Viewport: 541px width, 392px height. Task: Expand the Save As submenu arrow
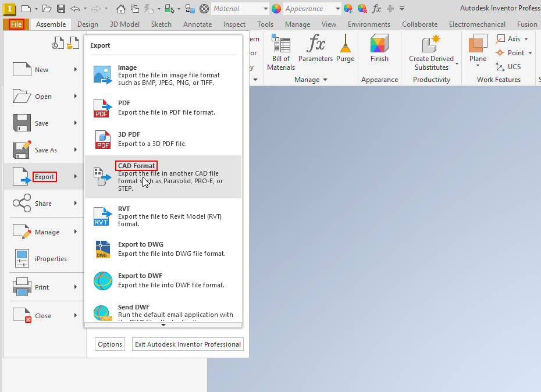(76, 150)
